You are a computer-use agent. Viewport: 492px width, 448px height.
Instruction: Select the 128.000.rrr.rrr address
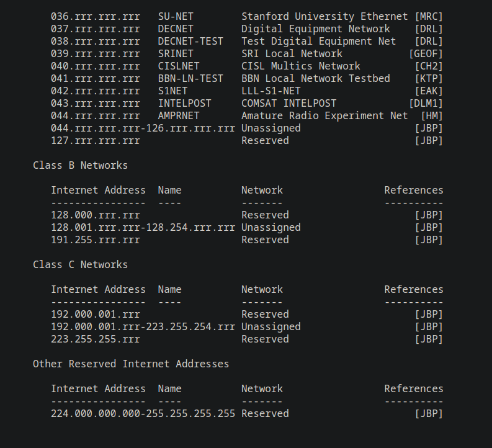pos(96,215)
